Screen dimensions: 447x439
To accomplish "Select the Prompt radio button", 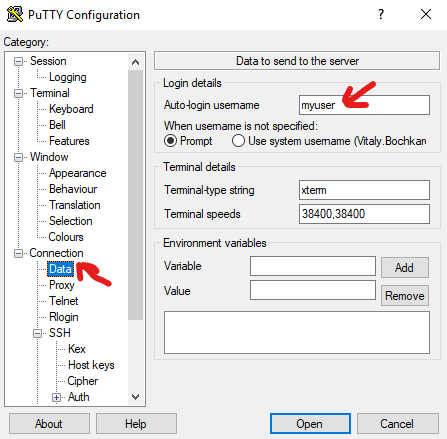I will click(170, 141).
